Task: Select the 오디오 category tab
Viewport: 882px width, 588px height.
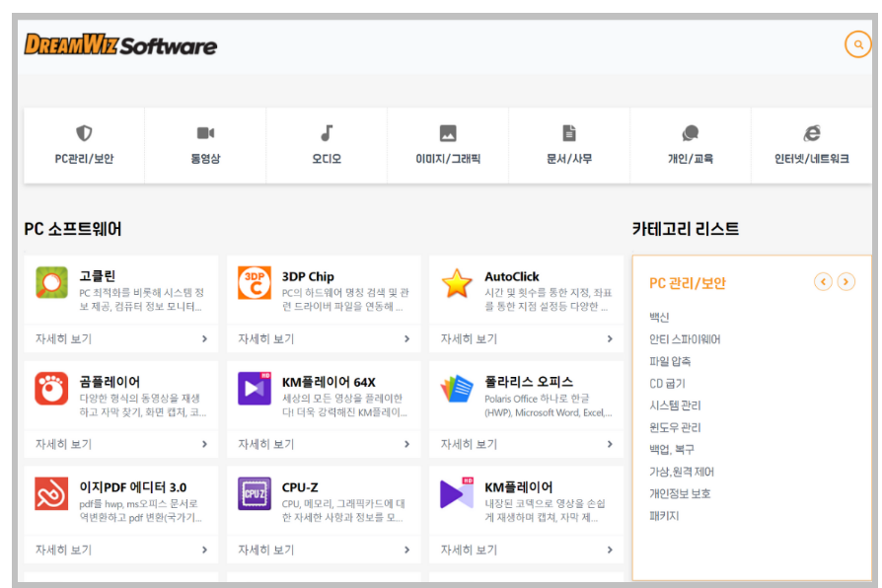Action: 327,146
